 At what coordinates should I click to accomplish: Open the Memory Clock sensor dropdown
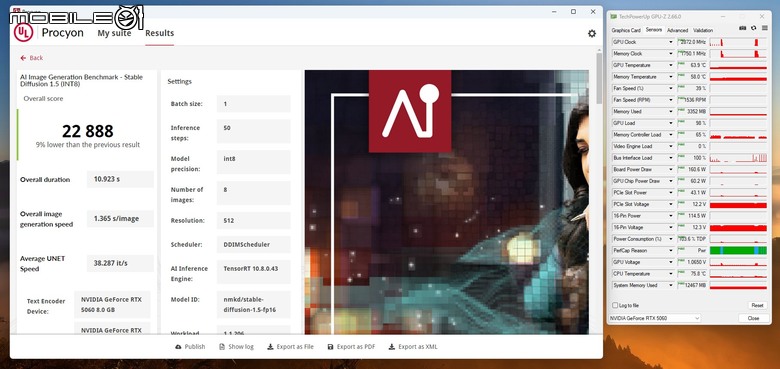[x=671, y=54]
